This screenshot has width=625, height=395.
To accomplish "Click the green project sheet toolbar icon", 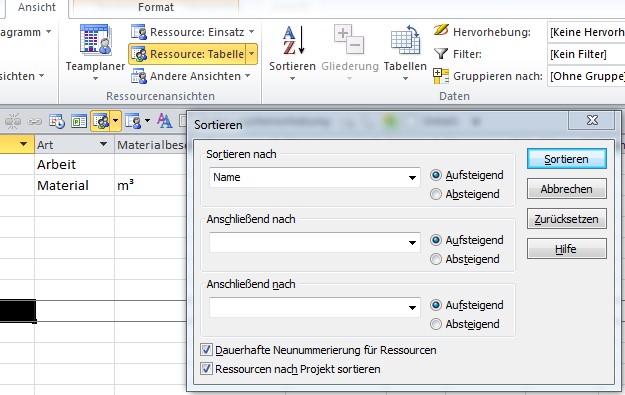I will (79, 121).
